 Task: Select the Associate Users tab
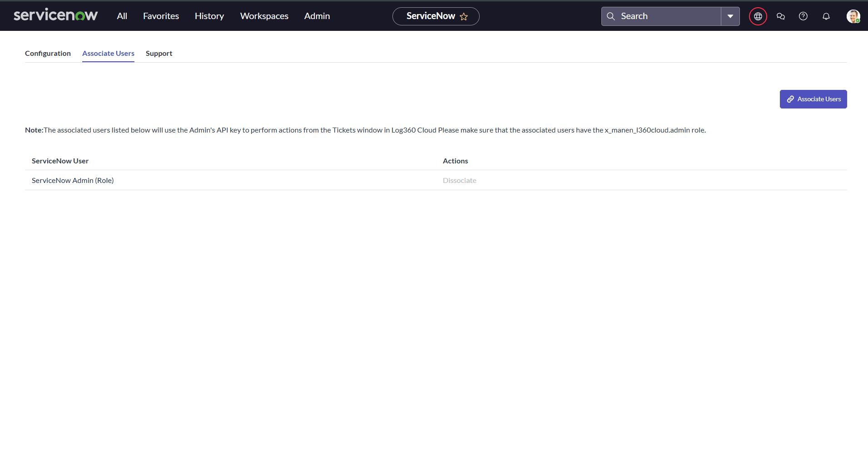(x=108, y=53)
